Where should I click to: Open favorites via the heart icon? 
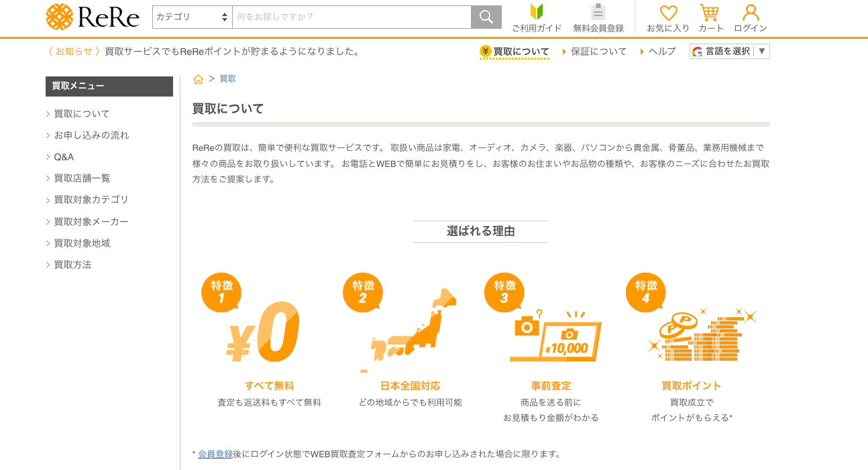[x=667, y=11]
